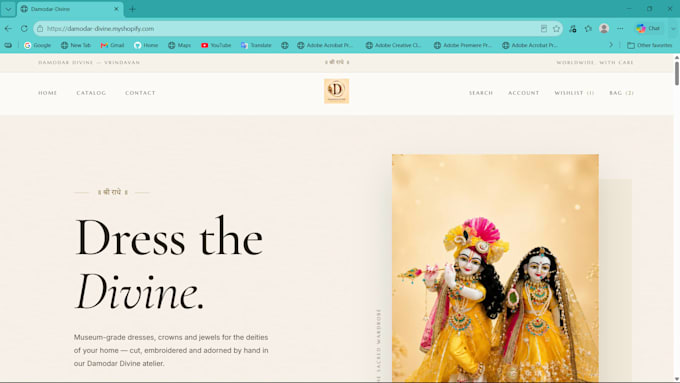This screenshot has height=383, width=680.
Task: Open Google bookmark
Action: click(37, 45)
